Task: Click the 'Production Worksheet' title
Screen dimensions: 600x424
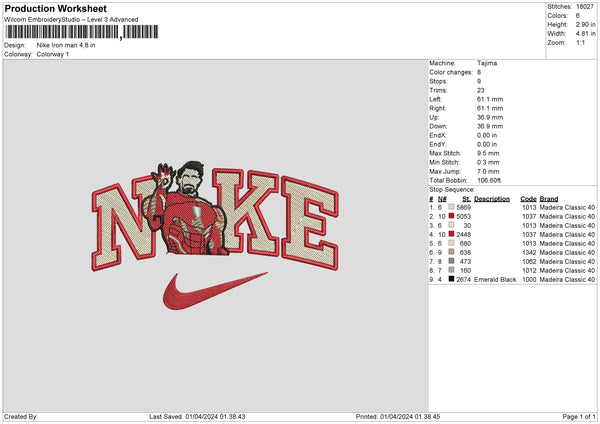Action: [x=55, y=8]
